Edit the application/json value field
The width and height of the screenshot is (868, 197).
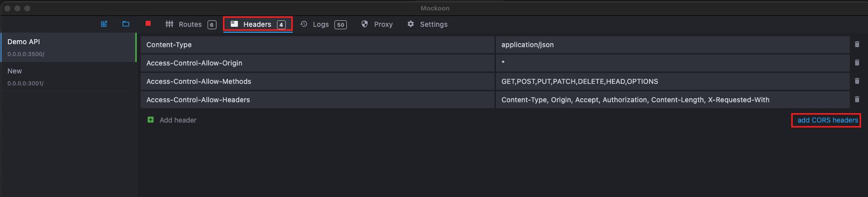pyautogui.click(x=672, y=45)
